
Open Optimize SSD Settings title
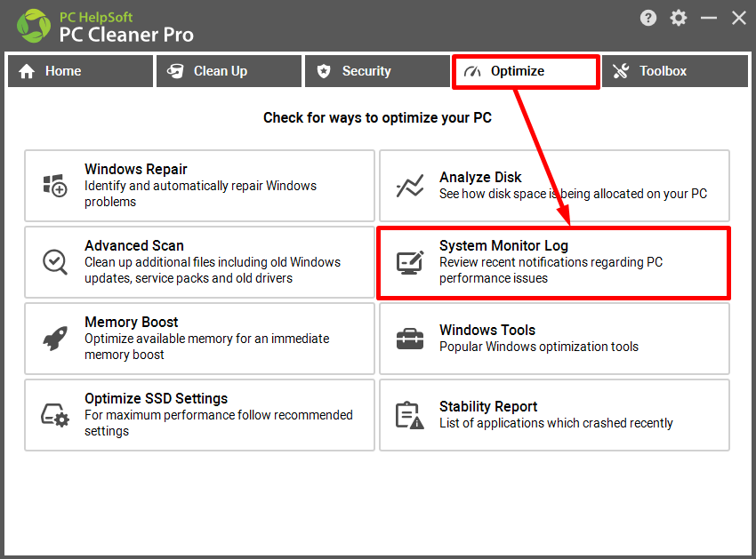(x=157, y=398)
